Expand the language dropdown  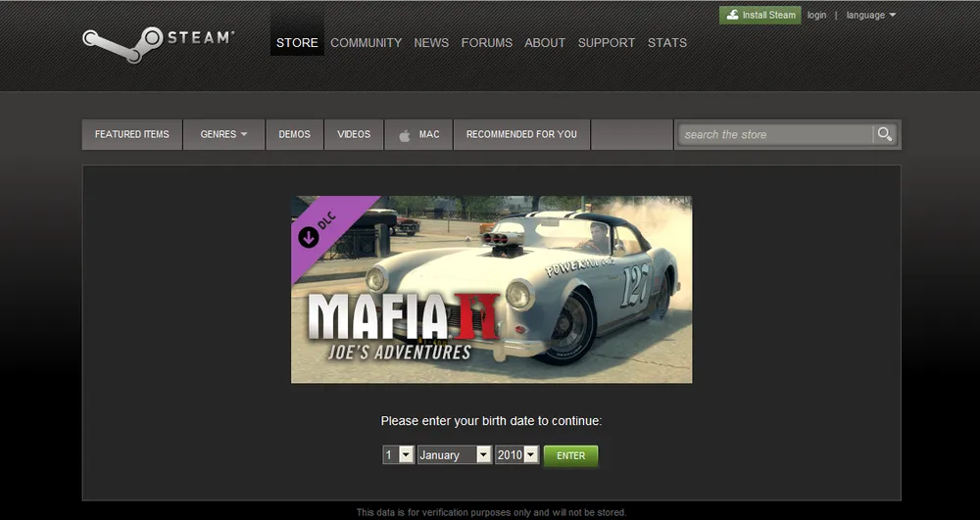[x=870, y=15]
